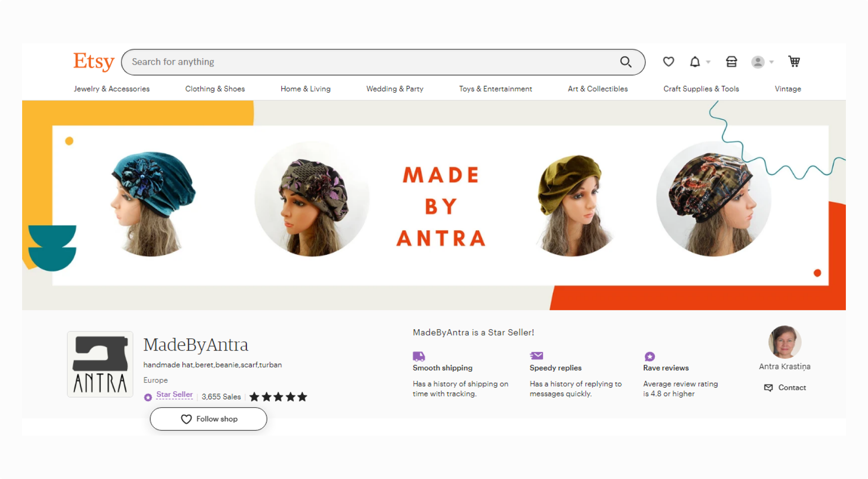The width and height of the screenshot is (868, 479).
Task: Open the notifications bell icon
Action: coord(695,62)
